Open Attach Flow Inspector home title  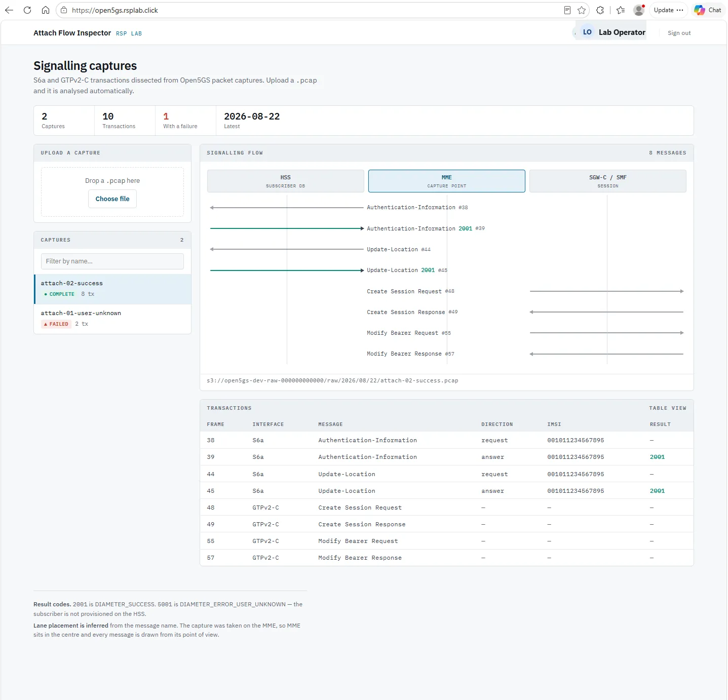tap(72, 33)
